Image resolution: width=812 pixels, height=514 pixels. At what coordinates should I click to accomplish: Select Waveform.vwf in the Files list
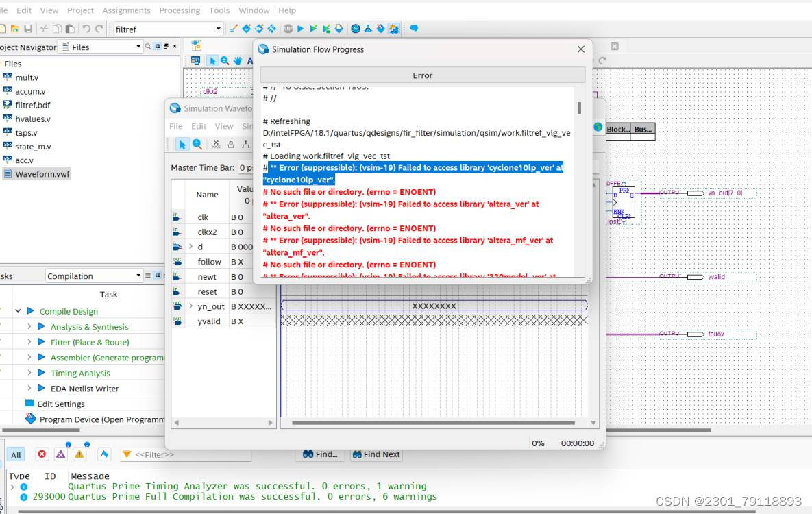pyautogui.click(x=42, y=174)
